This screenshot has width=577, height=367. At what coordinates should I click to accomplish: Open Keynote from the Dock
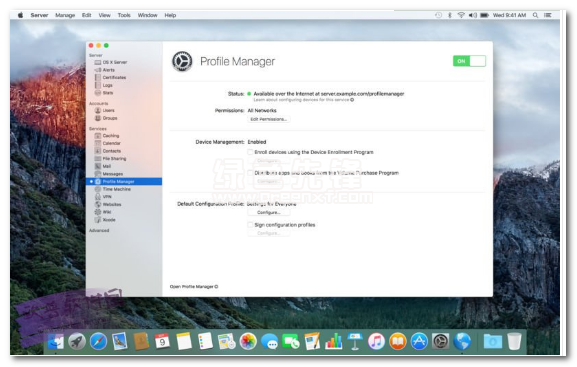(x=355, y=342)
